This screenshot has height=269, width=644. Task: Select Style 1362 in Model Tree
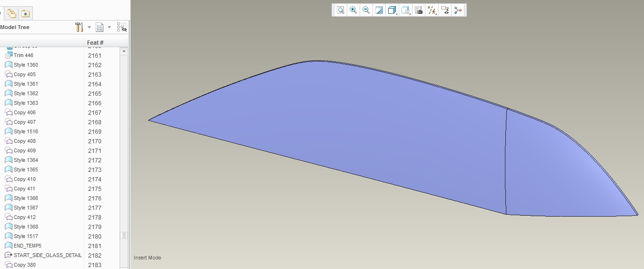point(26,93)
